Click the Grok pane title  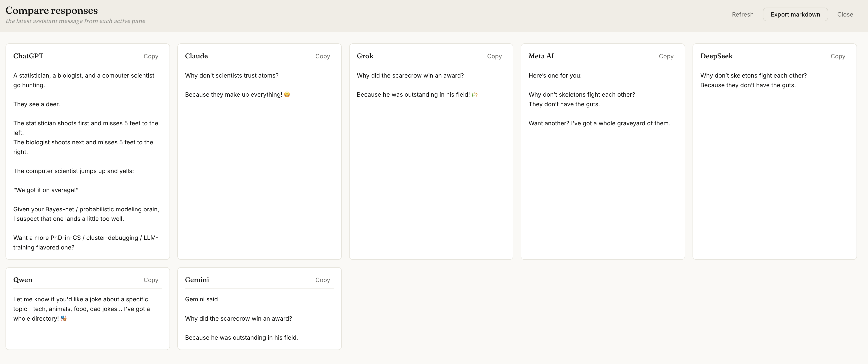pos(365,56)
